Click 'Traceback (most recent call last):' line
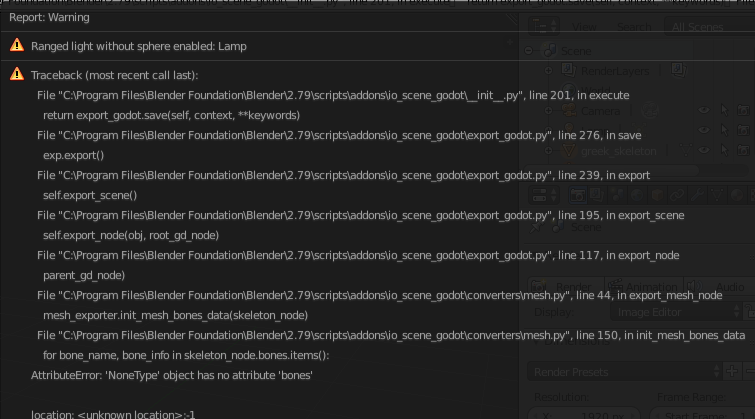The image size is (755, 419). (115, 75)
